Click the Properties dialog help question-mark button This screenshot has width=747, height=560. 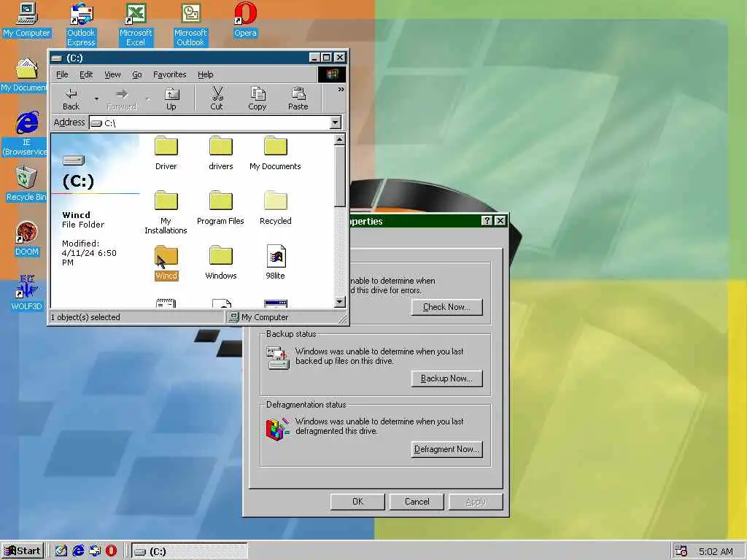coord(487,220)
